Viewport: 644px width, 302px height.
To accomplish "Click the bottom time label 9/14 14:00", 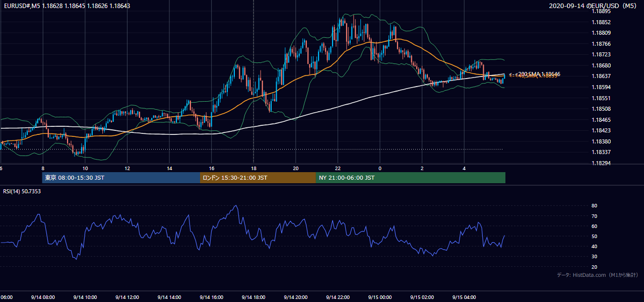I will click(x=169, y=297).
